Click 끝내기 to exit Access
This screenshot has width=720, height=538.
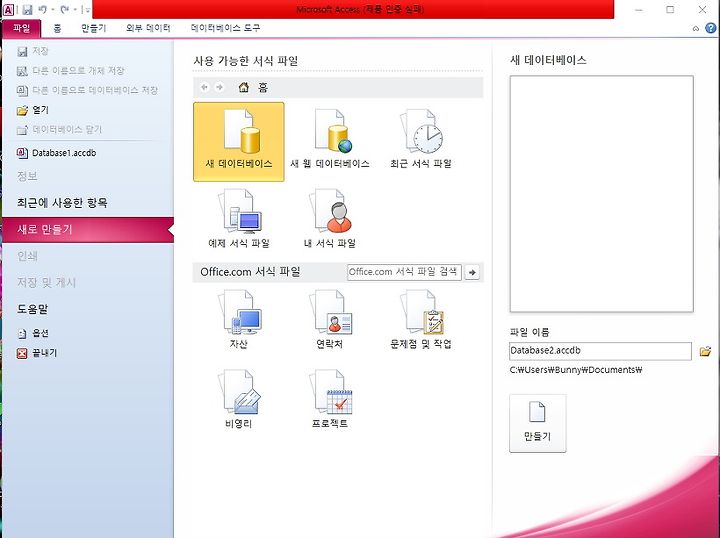pyautogui.click(x=37, y=353)
